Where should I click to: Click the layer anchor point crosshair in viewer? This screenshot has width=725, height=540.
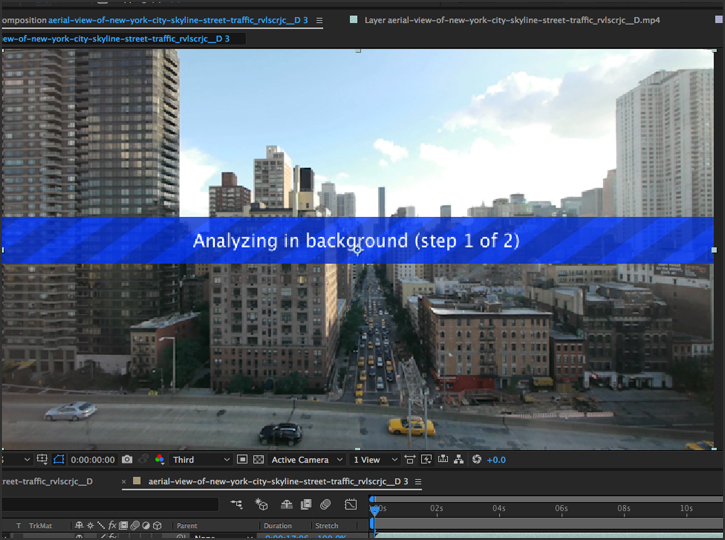(357, 250)
